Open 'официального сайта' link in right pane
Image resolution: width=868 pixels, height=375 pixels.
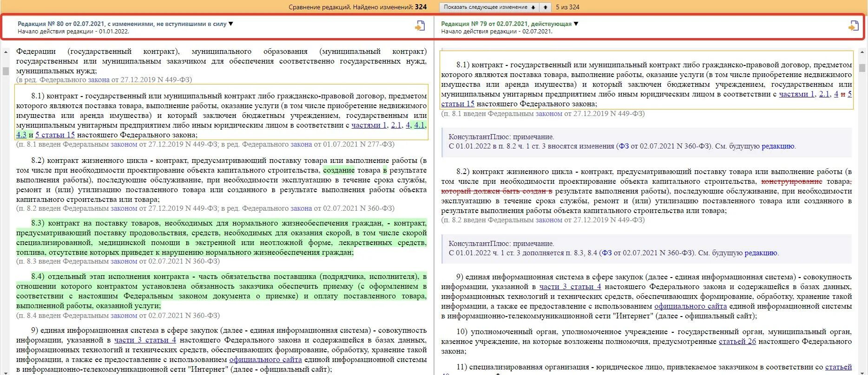(690, 306)
